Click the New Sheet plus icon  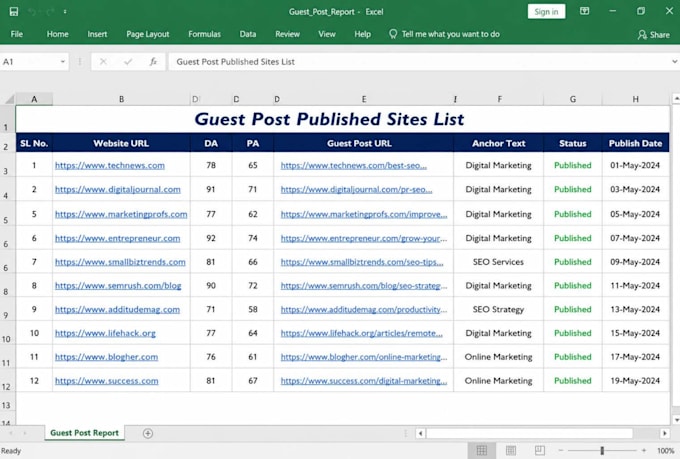[x=148, y=433]
